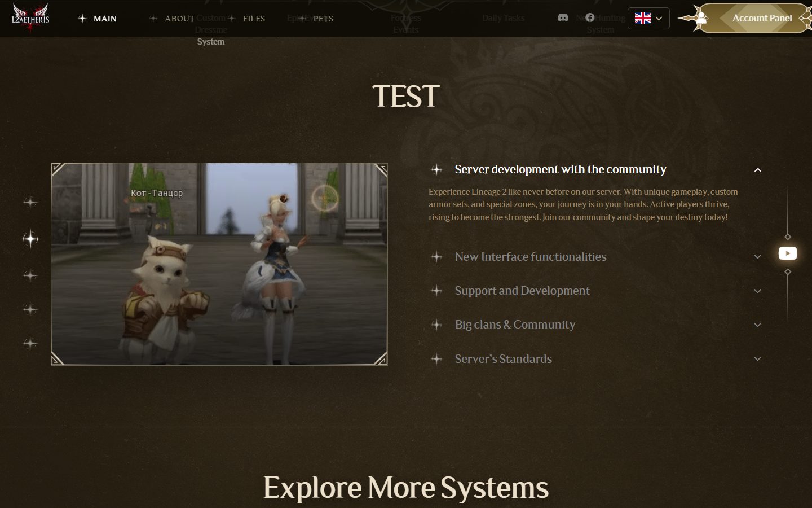The height and width of the screenshot is (508, 812).
Task: Collapse Server development with the community section
Action: [595, 169]
